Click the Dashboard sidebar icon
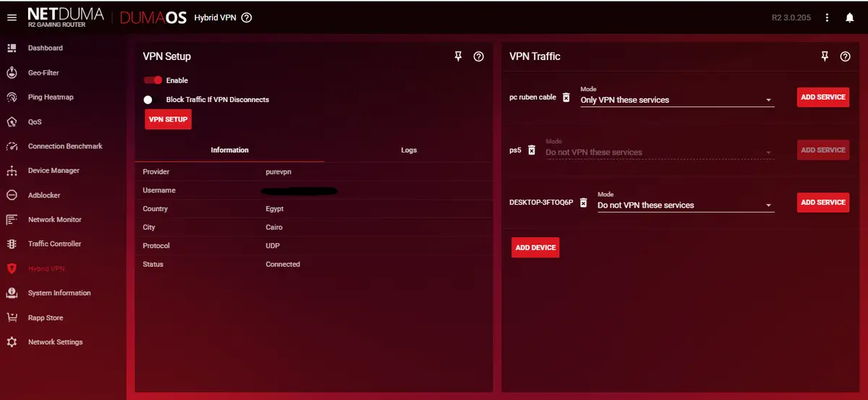868x400 pixels. pos(12,48)
